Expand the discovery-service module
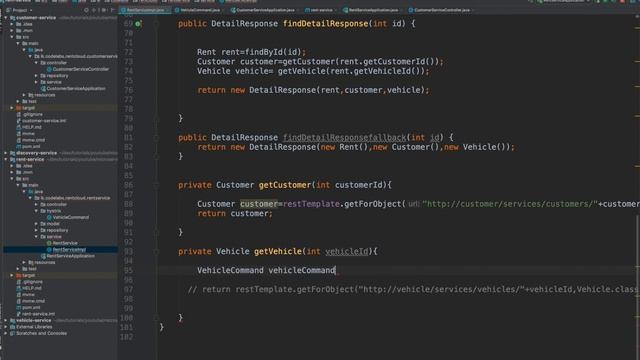The height and width of the screenshot is (360, 640). (6, 153)
